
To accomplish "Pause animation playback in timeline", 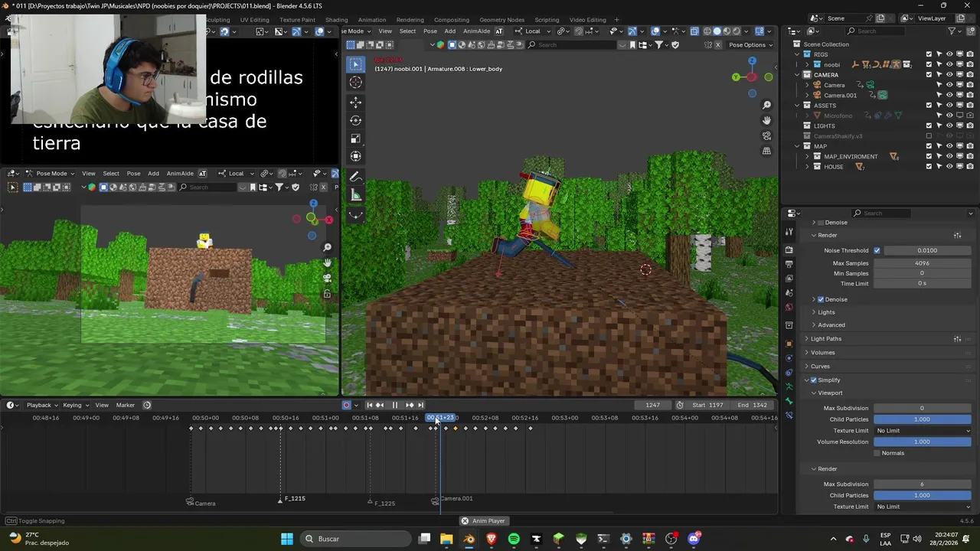I will (394, 405).
